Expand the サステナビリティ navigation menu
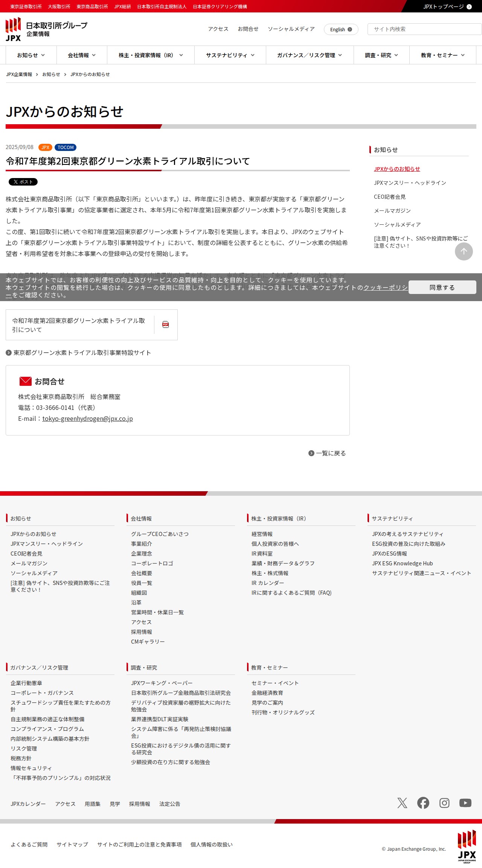Screen dimensions: 482x868 (230, 55)
